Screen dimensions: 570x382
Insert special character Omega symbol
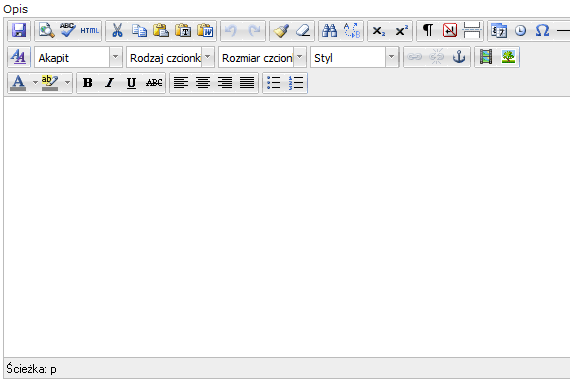[x=542, y=31]
